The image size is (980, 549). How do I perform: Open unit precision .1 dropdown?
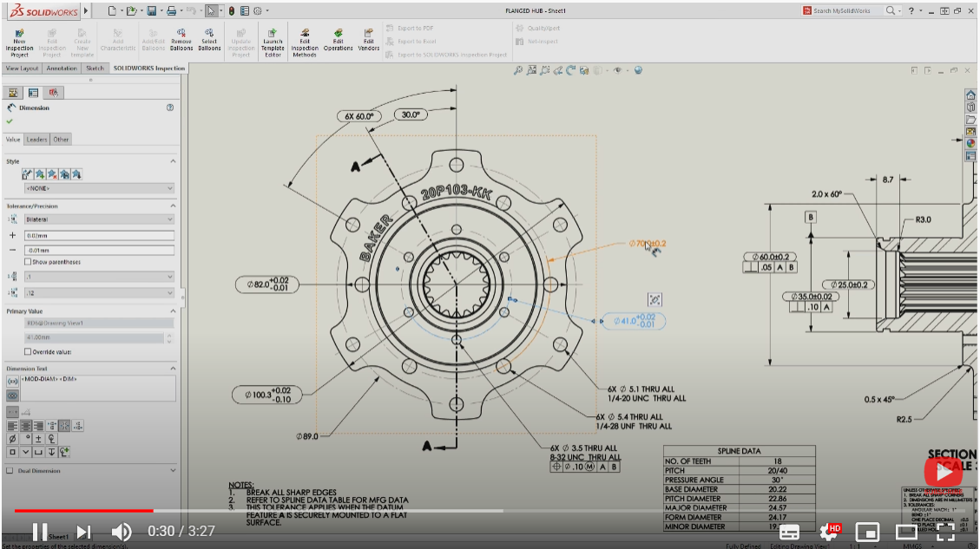tap(99, 277)
